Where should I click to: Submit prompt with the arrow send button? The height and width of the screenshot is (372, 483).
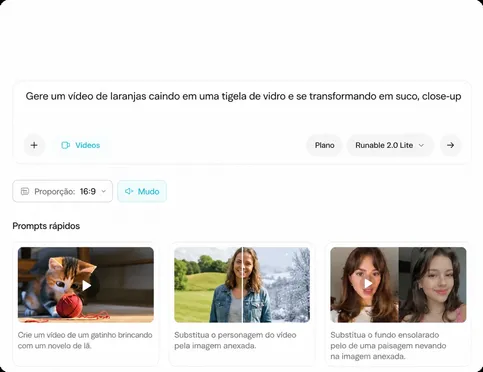(450, 145)
